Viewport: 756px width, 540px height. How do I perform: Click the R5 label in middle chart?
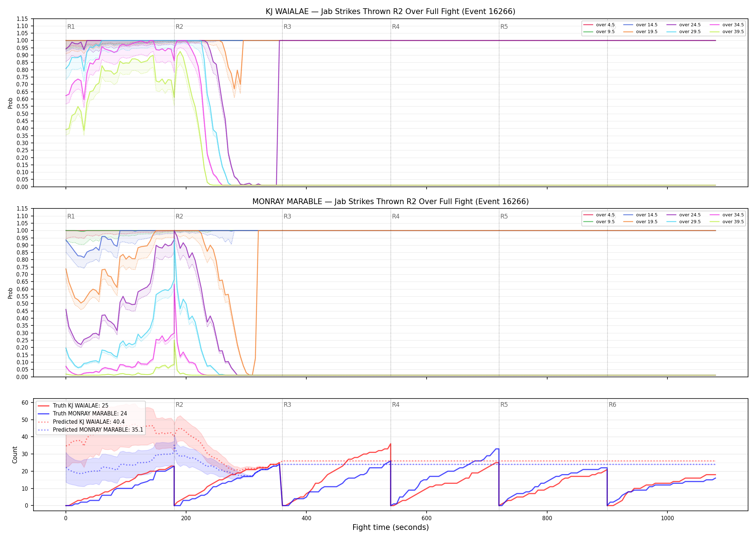[x=504, y=216]
